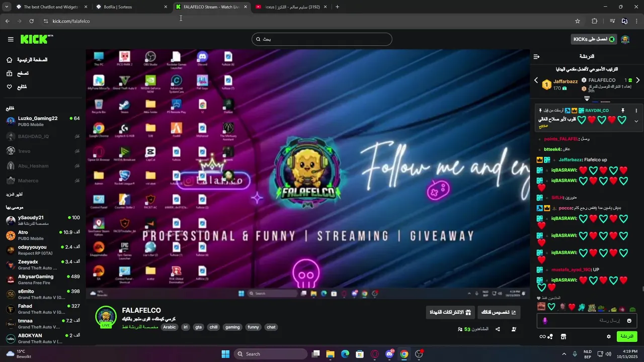Image resolution: width=644 pixels, height=362 pixels.
Task: Open the shop icon below chat
Action: point(563,336)
